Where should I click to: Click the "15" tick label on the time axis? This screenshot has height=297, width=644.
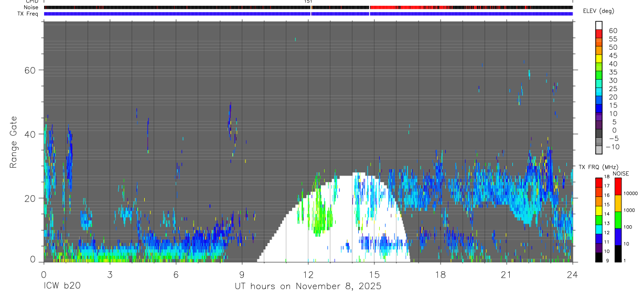coord(374,274)
